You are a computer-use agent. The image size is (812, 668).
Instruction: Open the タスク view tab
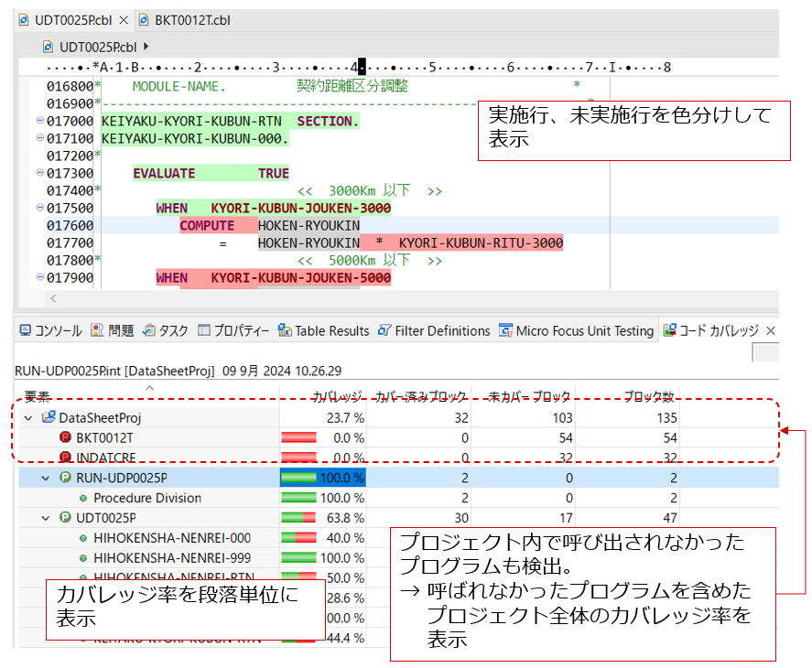165,330
